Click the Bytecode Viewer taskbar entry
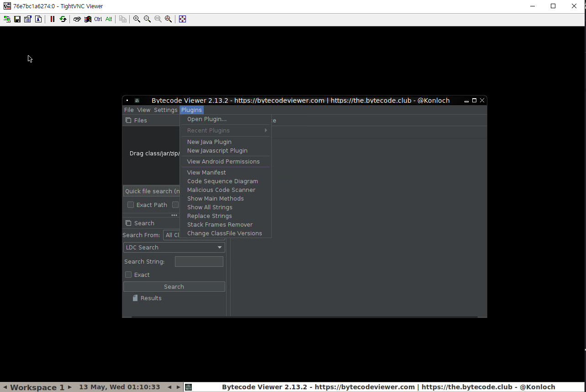586x392 pixels. point(384,387)
